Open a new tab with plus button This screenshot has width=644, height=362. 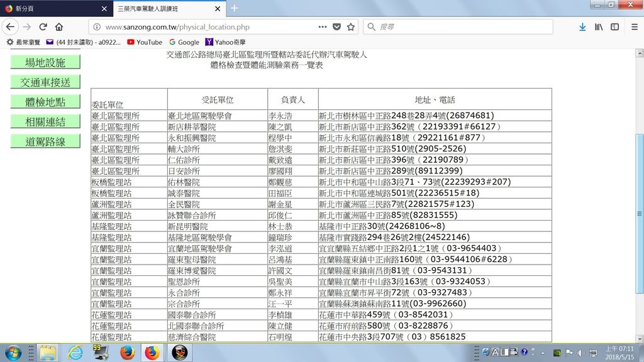[234, 8]
